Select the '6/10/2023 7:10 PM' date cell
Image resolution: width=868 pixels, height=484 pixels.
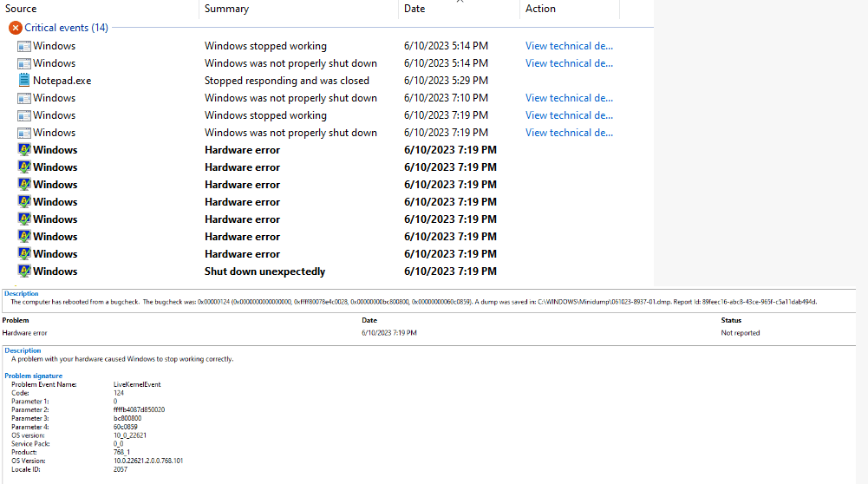pyautogui.click(x=447, y=98)
